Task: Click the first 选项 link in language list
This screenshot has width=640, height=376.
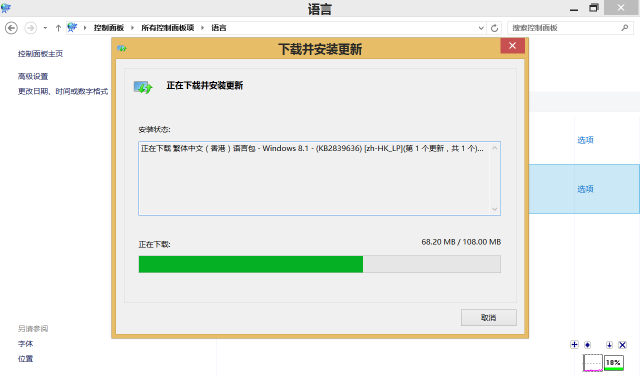Action: pos(585,140)
